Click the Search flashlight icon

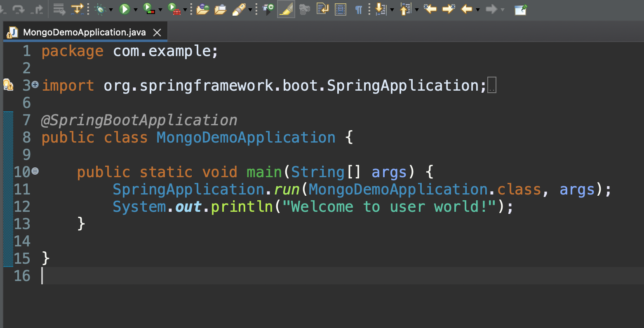click(x=239, y=9)
